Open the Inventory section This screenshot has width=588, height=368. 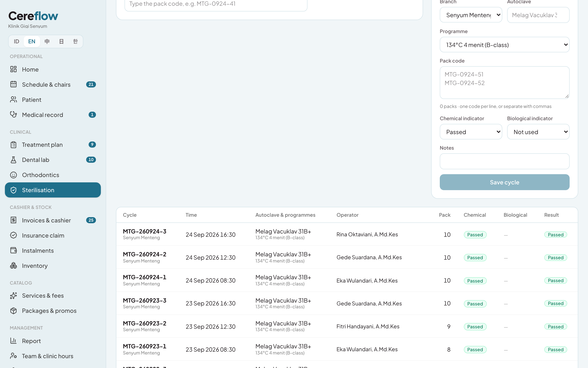[53, 266]
